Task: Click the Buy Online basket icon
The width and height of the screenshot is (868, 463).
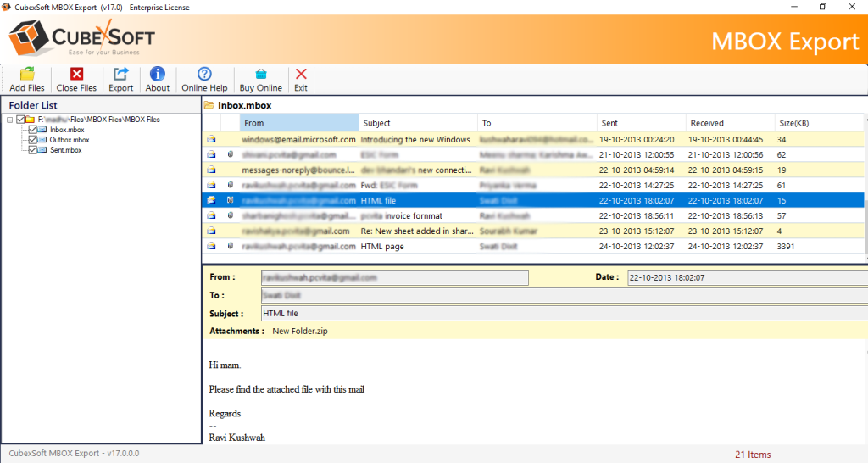Action: click(260, 75)
